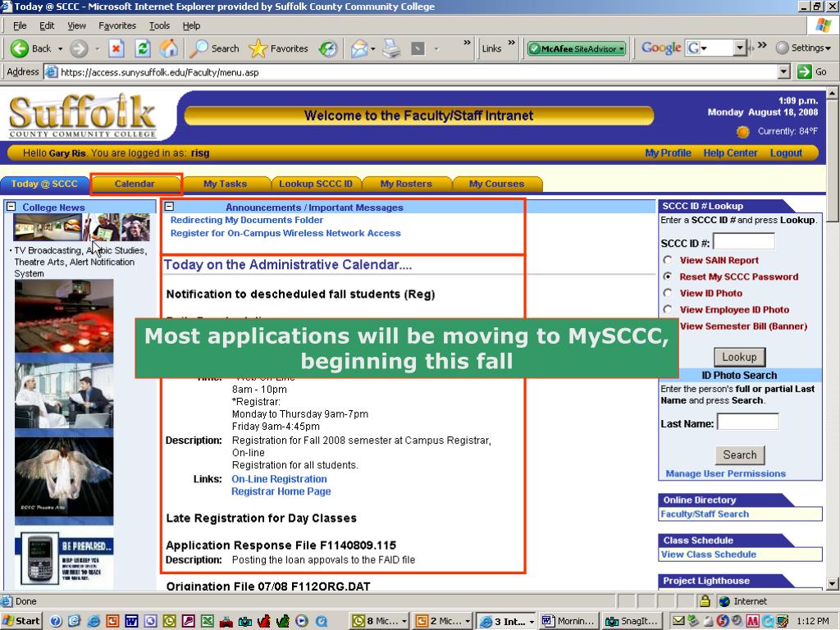
Task: Open the Tools menu
Action: pyautogui.click(x=159, y=25)
